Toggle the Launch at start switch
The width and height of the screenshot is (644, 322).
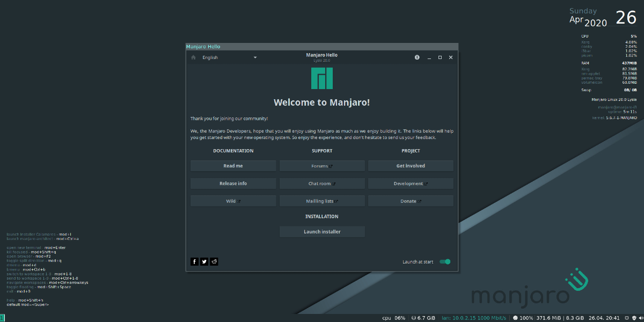point(445,262)
